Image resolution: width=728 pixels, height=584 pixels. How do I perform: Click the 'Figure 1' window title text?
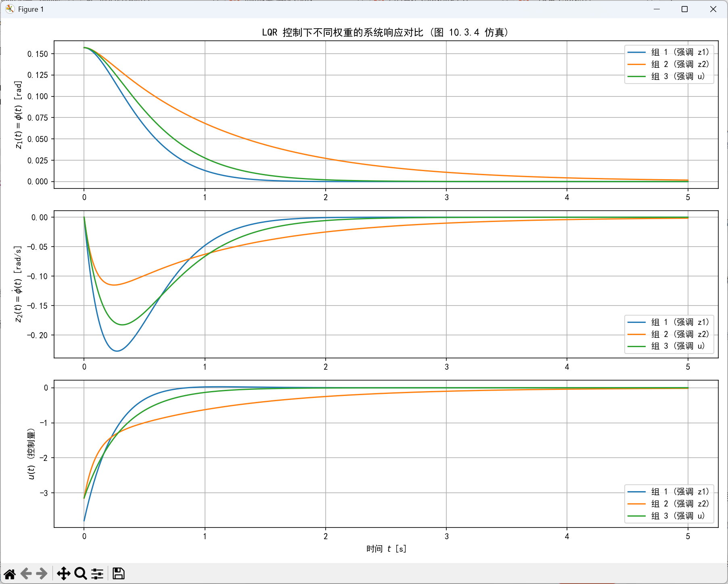31,9
